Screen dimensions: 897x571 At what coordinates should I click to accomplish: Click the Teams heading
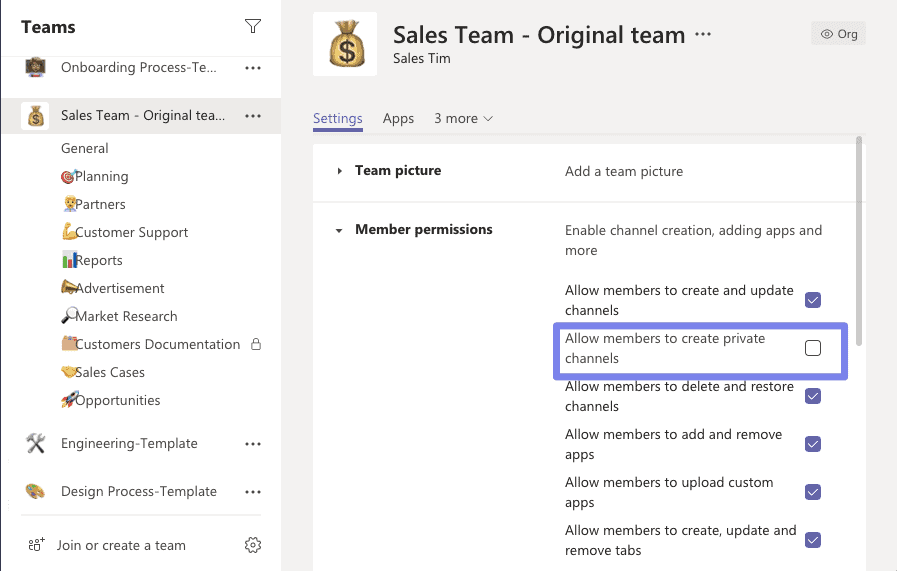tap(48, 27)
